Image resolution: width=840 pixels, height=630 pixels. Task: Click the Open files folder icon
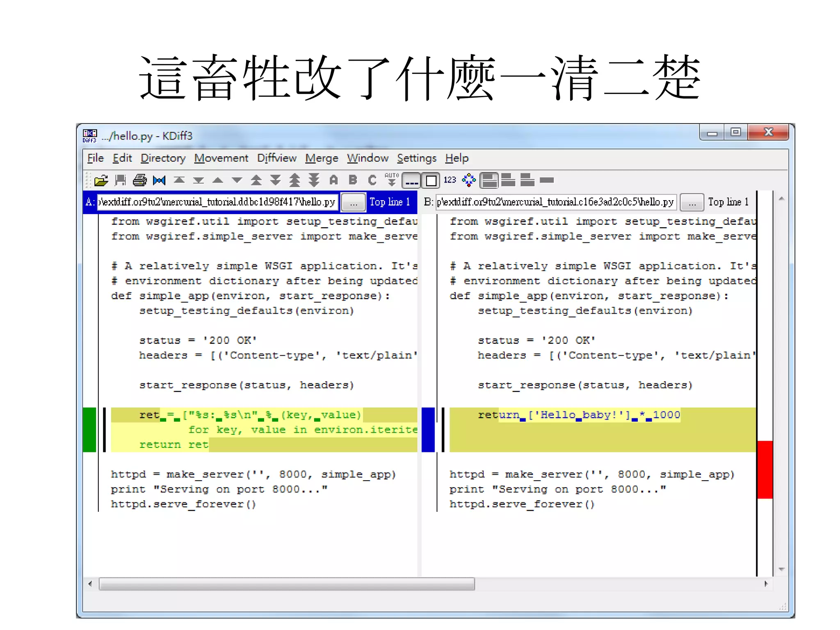click(101, 180)
